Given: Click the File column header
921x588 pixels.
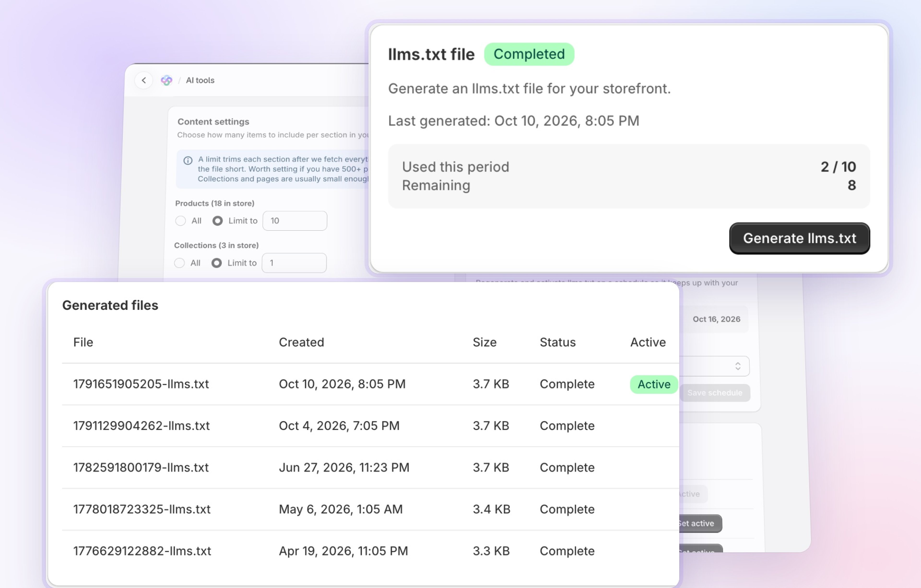Looking at the screenshot, I should [x=83, y=342].
